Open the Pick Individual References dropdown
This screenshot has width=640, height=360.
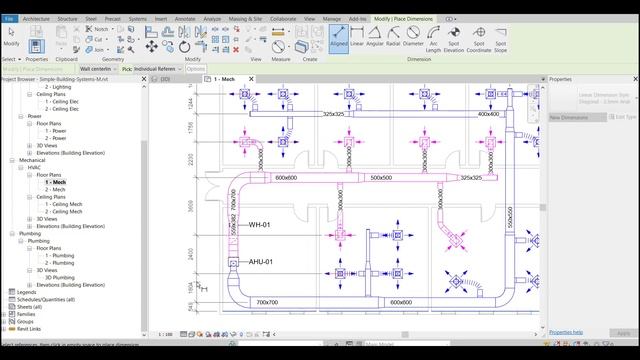(157, 69)
